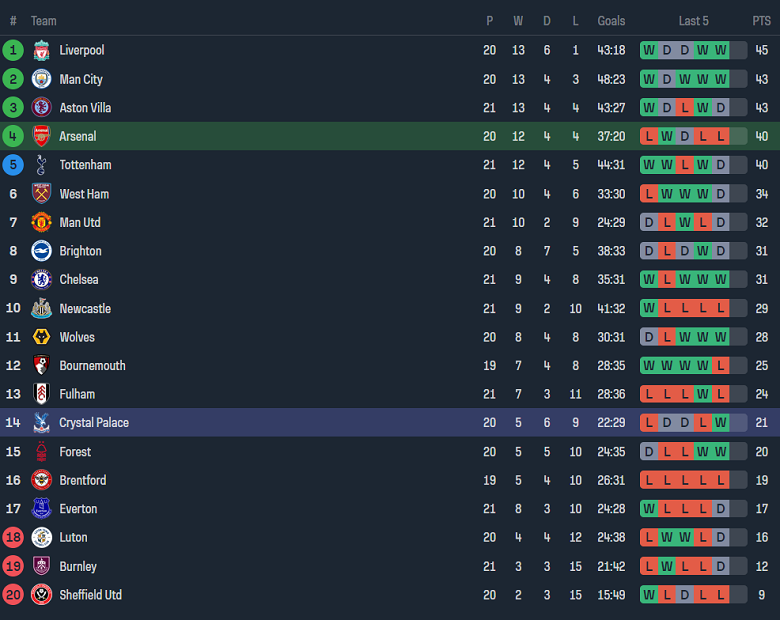The image size is (780, 620).
Task: Click the blue position 5 badge
Action: pos(13,165)
